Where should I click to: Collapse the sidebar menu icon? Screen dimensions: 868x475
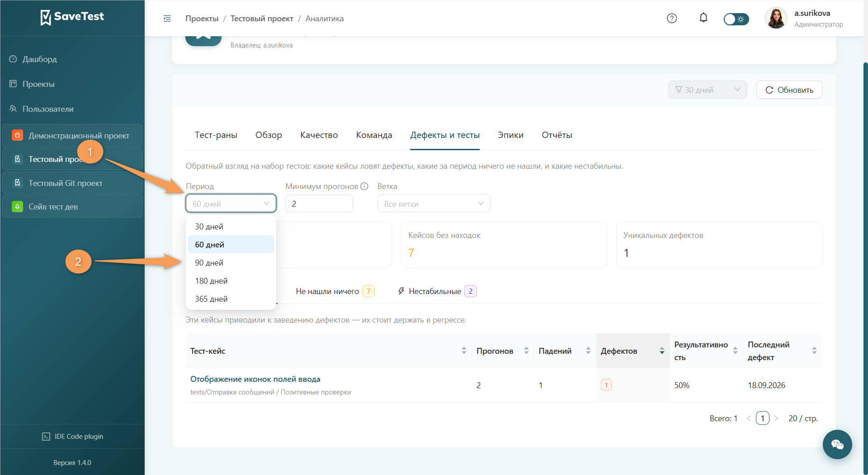[x=167, y=19]
